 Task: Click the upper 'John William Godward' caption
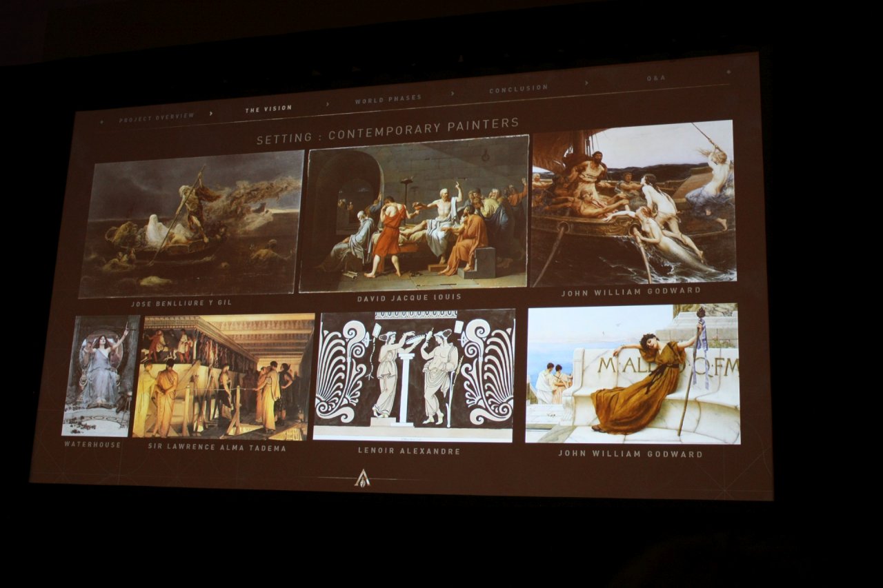(631, 292)
